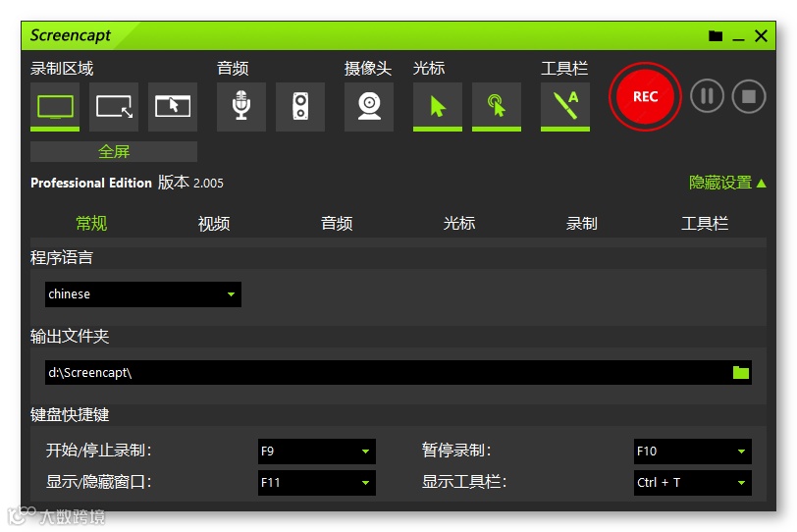
Task: Click the Professional Edition version text
Action: [x=127, y=183]
